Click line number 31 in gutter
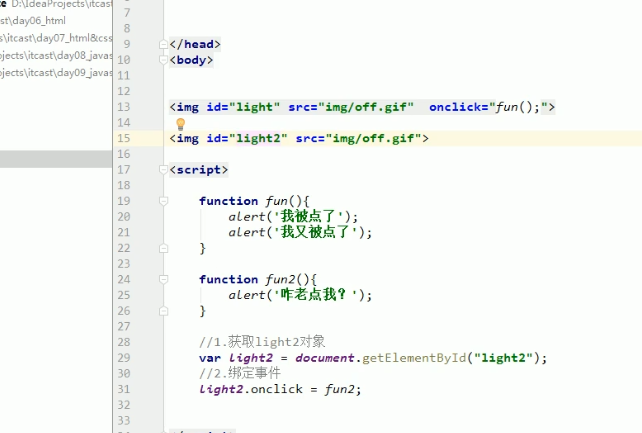 124,389
